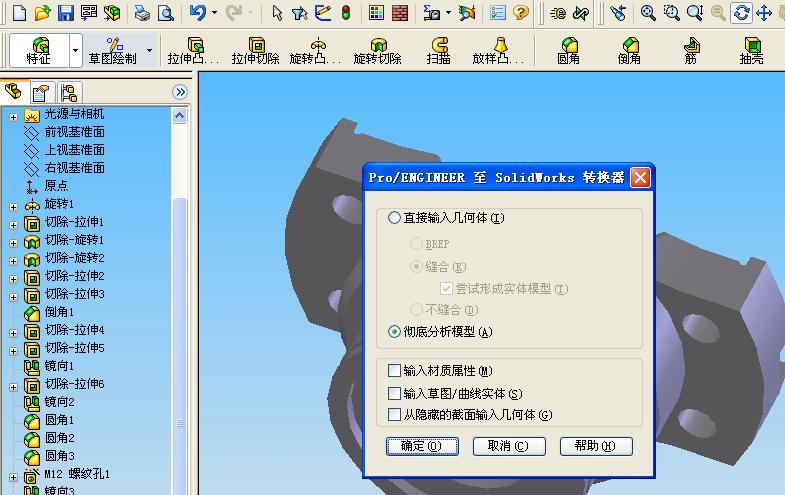
Task: Enable the 输入草图/曲线实体 checkbox
Action: (x=395, y=393)
